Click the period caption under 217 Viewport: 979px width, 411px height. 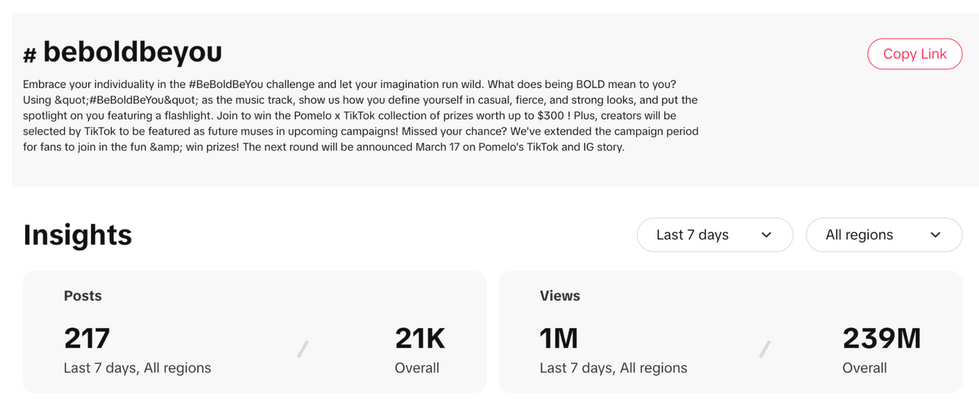(x=138, y=368)
